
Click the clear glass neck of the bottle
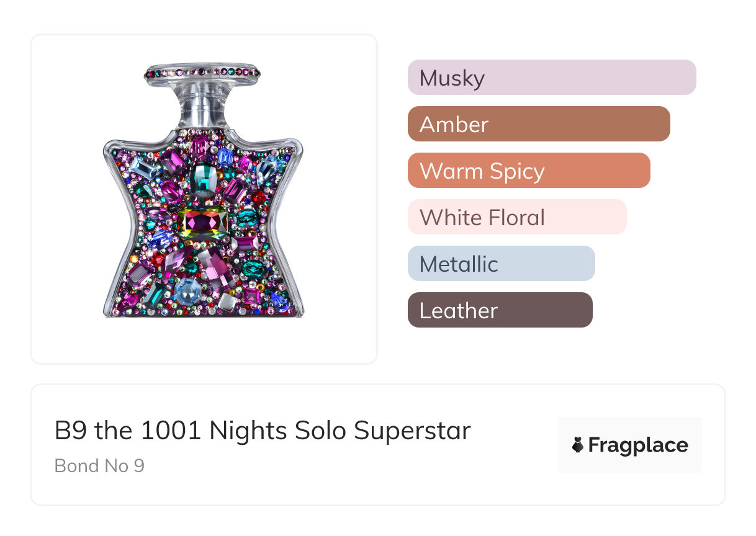pyautogui.click(x=203, y=109)
